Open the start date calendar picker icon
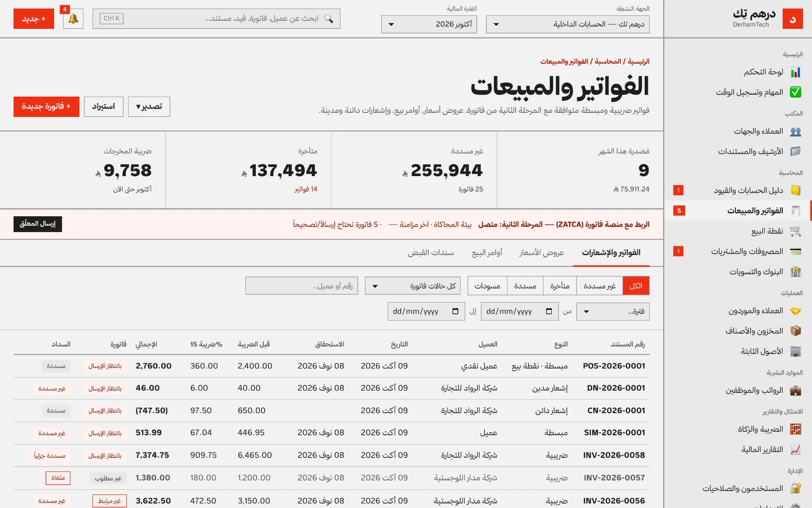 (549, 311)
